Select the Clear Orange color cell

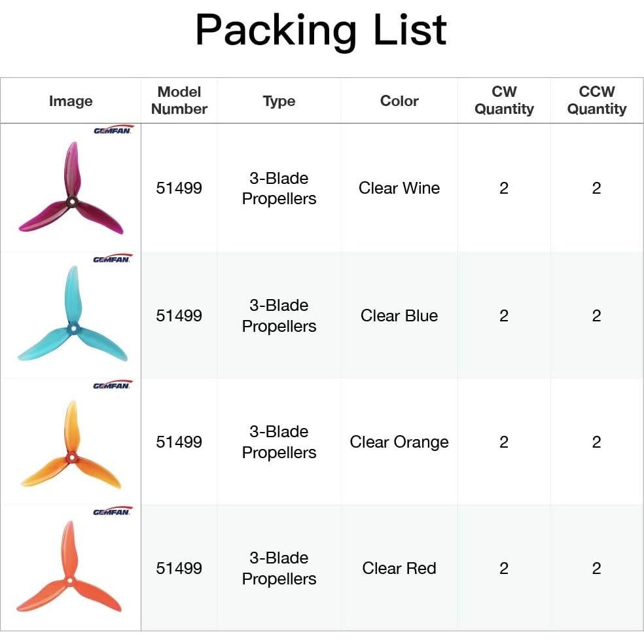click(x=399, y=442)
